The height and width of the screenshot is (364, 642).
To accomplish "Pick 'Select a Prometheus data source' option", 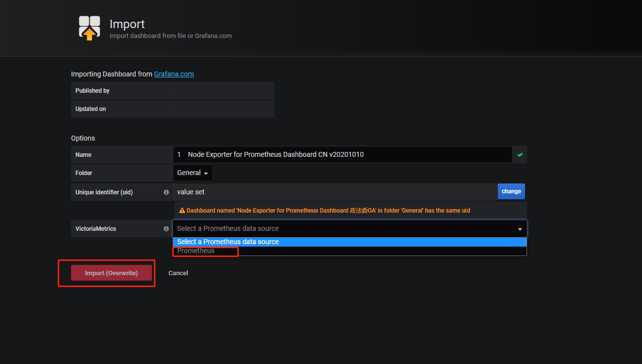I will [349, 242].
